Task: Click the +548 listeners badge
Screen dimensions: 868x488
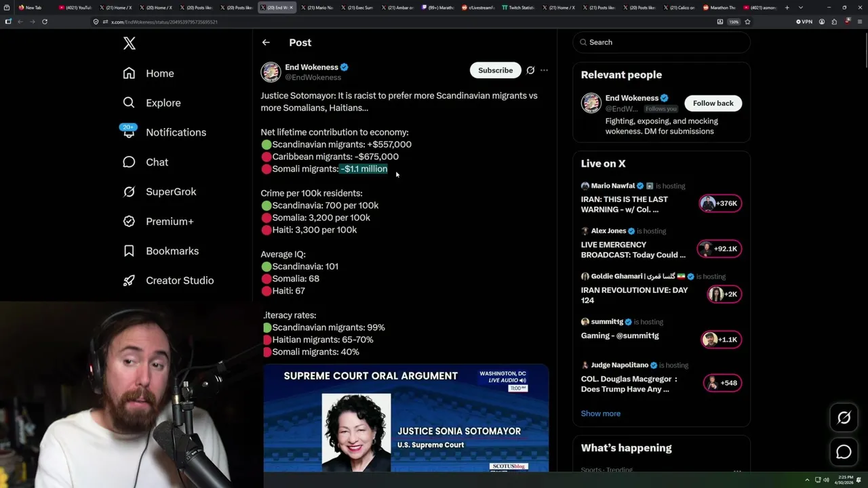Action: point(722,383)
